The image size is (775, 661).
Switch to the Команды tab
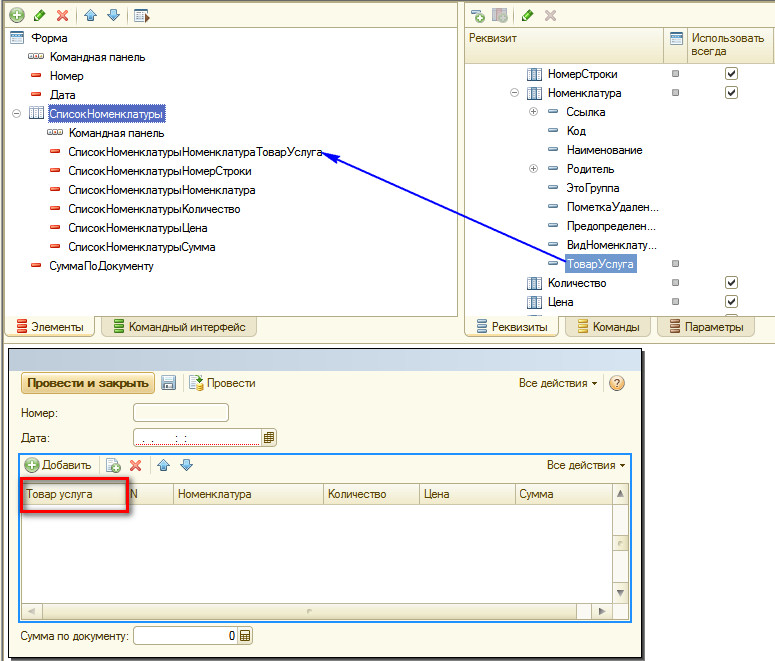tap(608, 327)
